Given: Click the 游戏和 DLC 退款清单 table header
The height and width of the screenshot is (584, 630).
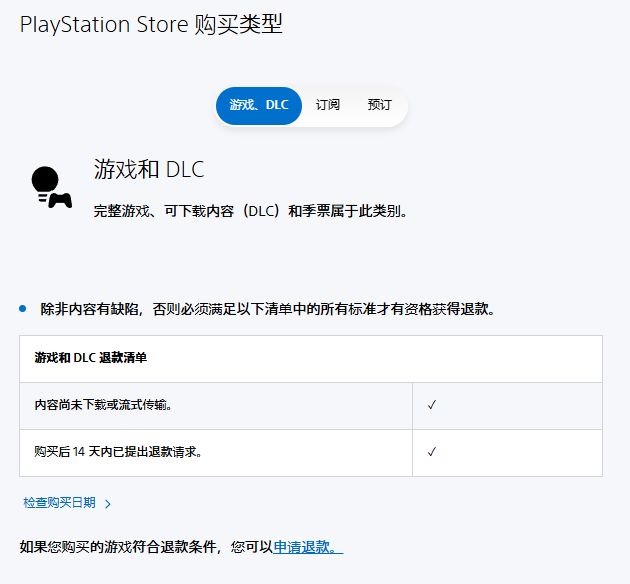Looking at the screenshot, I should [x=90, y=357].
